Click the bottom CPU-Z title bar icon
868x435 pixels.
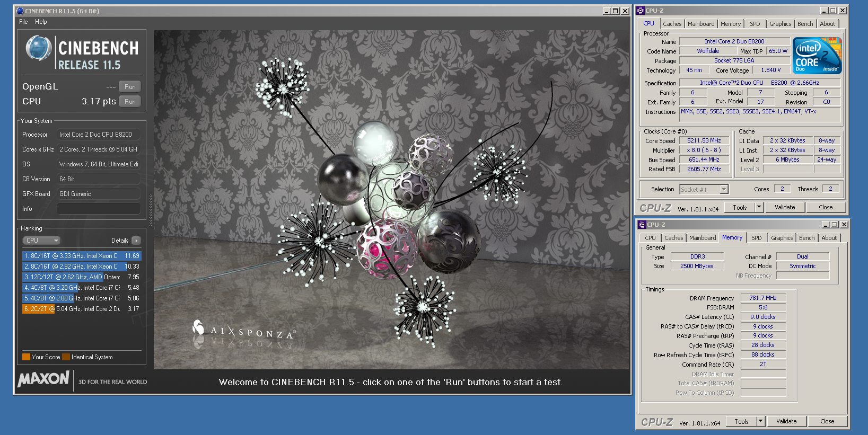[642, 225]
